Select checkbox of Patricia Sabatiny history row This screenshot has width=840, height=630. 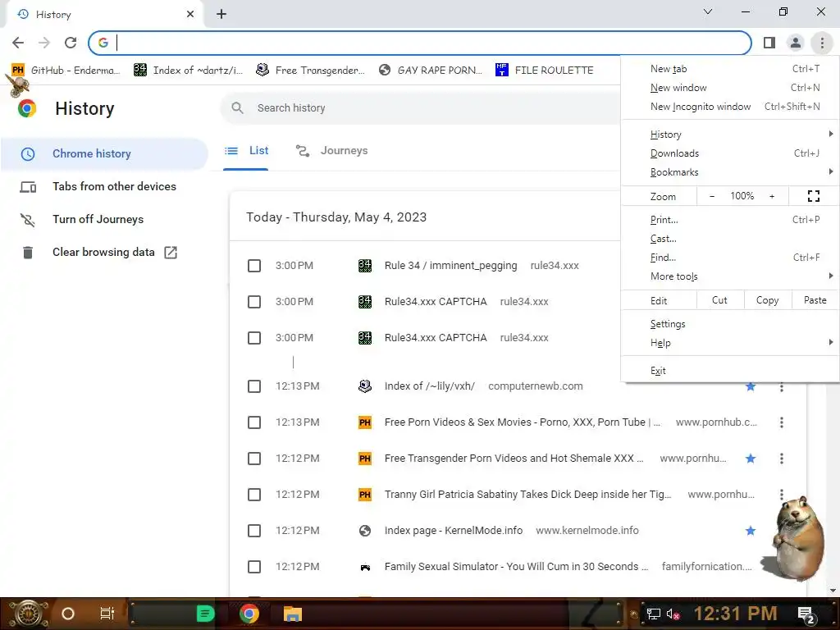[254, 495]
